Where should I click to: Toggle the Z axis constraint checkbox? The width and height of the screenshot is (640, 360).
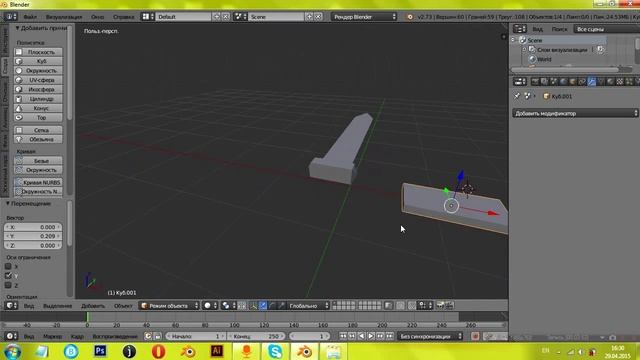point(8,285)
